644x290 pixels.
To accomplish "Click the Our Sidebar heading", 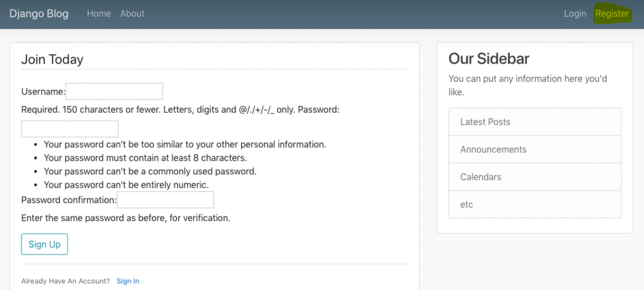I will click(489, 59).
